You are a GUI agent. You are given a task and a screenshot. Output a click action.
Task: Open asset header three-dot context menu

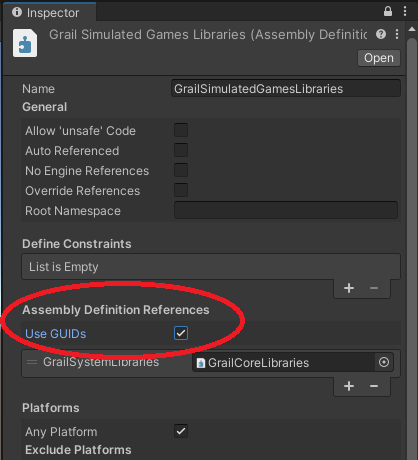(x=397, y=34)
